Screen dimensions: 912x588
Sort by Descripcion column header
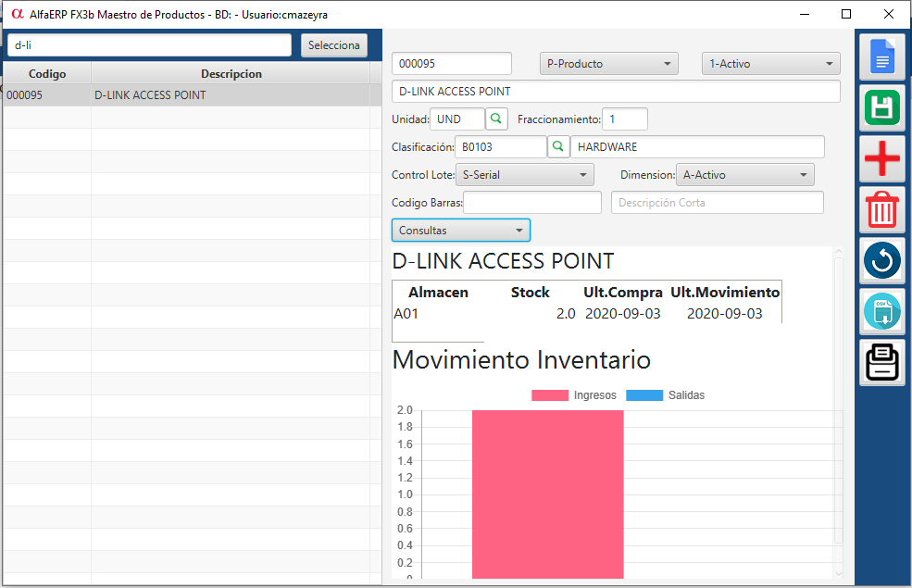[x=231, y=74]
